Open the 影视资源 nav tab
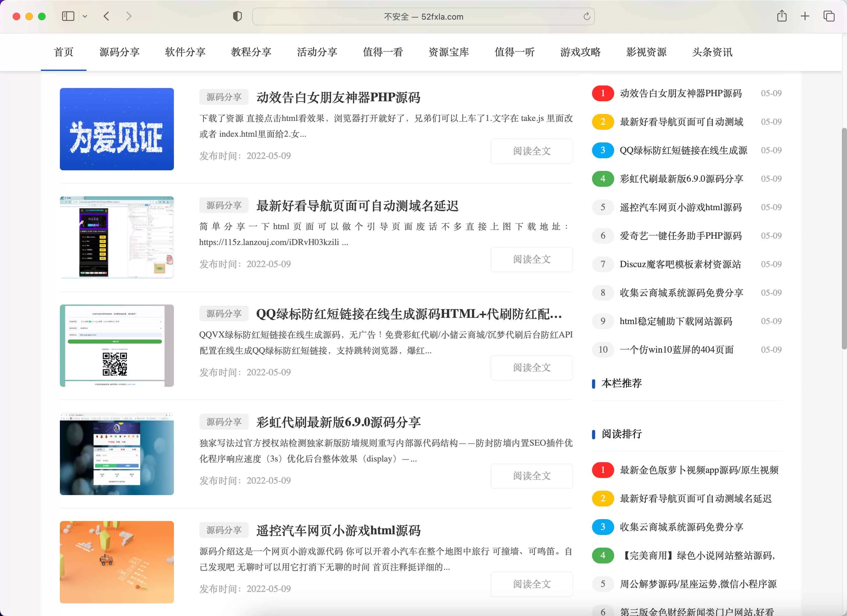The image size is (847, 616). tap(646, 52)
